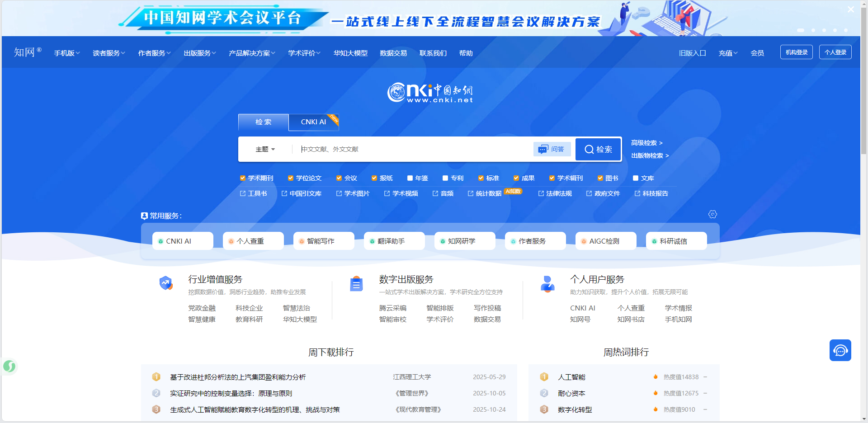Click the 数字出版服务 document icon

pyautogui.click(x=356, y=284)
